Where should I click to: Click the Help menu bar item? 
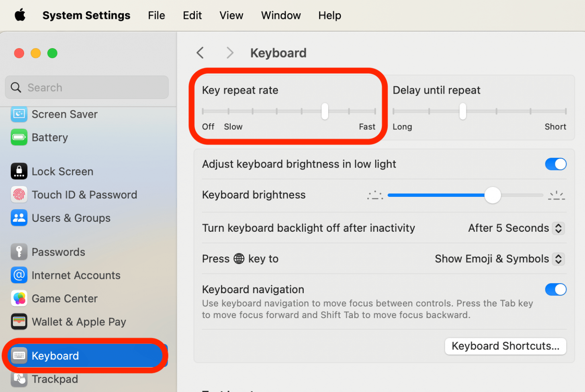329,15
